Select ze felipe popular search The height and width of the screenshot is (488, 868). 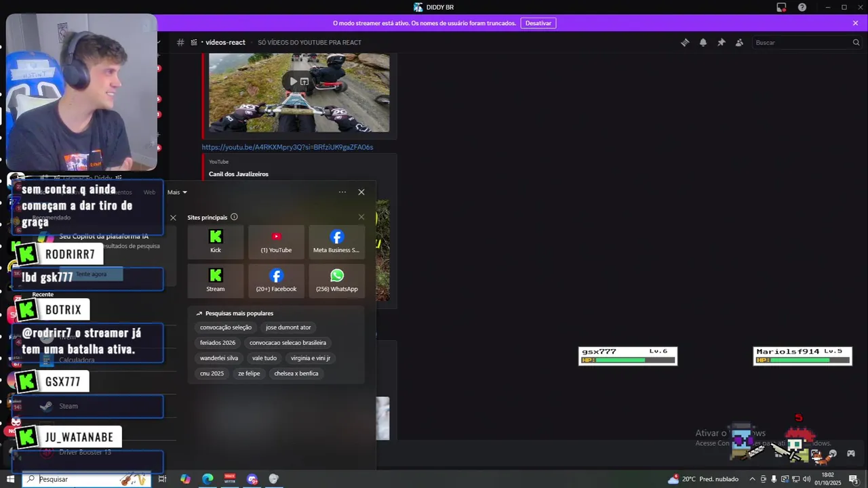pyautogui.click(x=249, y=373)
